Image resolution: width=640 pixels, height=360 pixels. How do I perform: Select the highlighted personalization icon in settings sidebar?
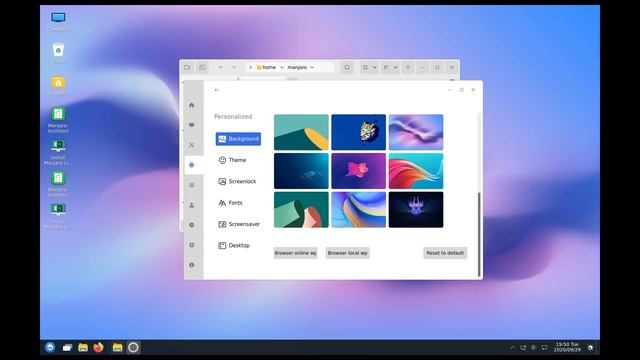(191, 165)
